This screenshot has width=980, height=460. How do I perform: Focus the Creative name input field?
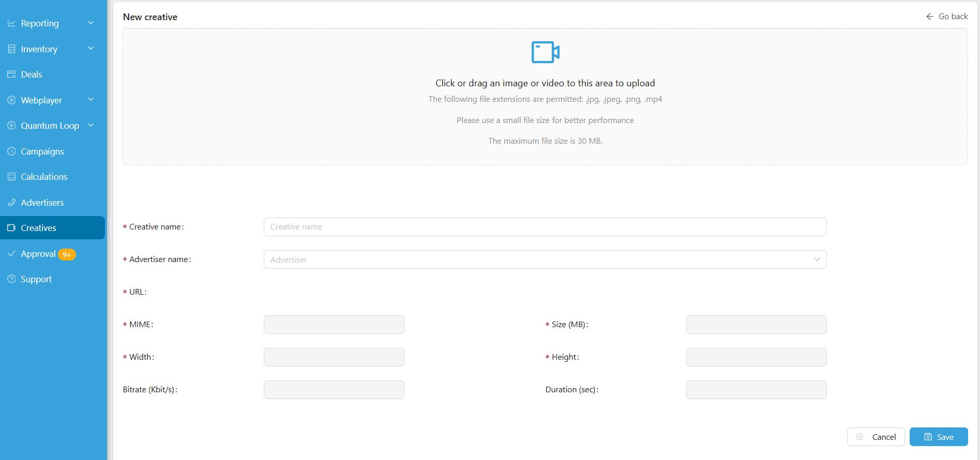pyautogui.click(x=545, y=227)
